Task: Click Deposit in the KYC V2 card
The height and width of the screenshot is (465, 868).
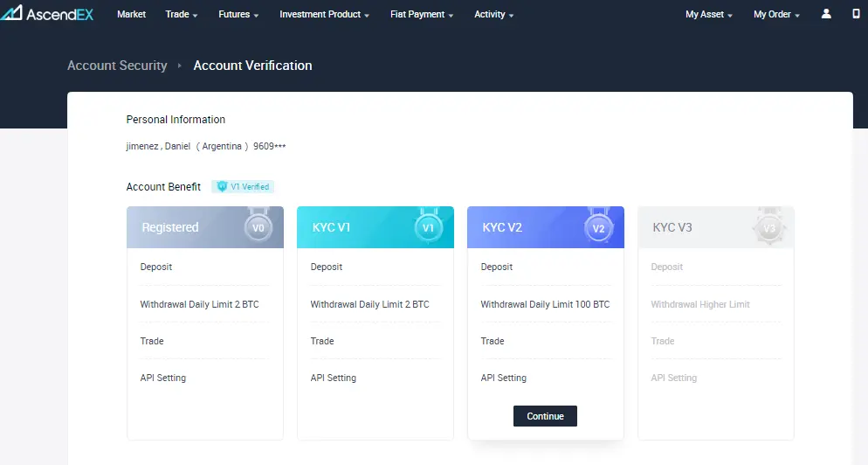Action: 497,267
